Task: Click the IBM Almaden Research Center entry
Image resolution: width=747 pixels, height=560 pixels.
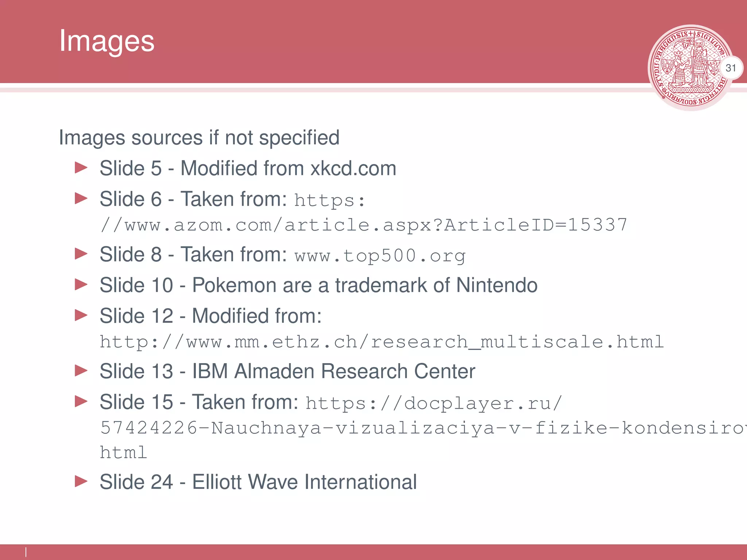Action: coord(287,371)
